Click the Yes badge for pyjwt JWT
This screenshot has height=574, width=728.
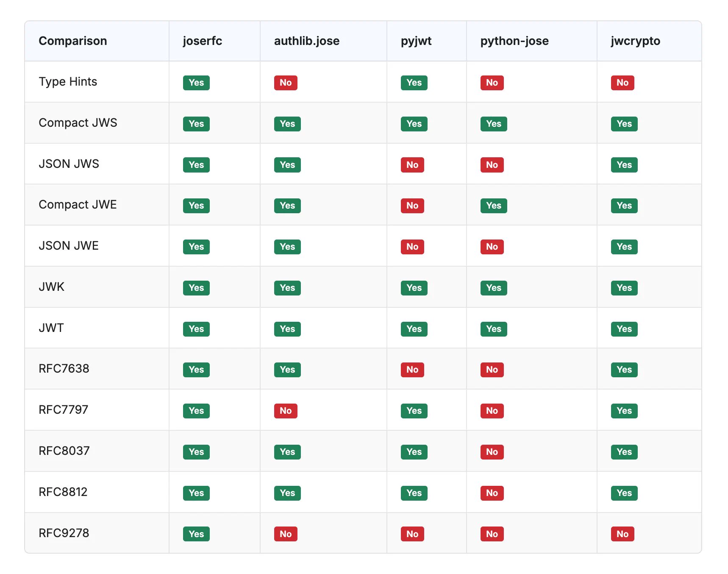point(414,329)
